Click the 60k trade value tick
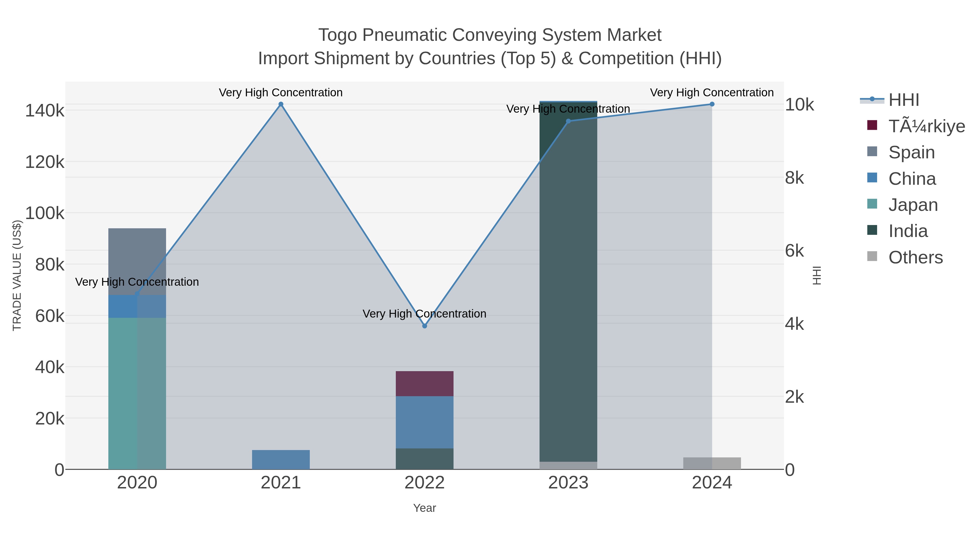Viewport: 980px width, 551px height. (50, 316)
